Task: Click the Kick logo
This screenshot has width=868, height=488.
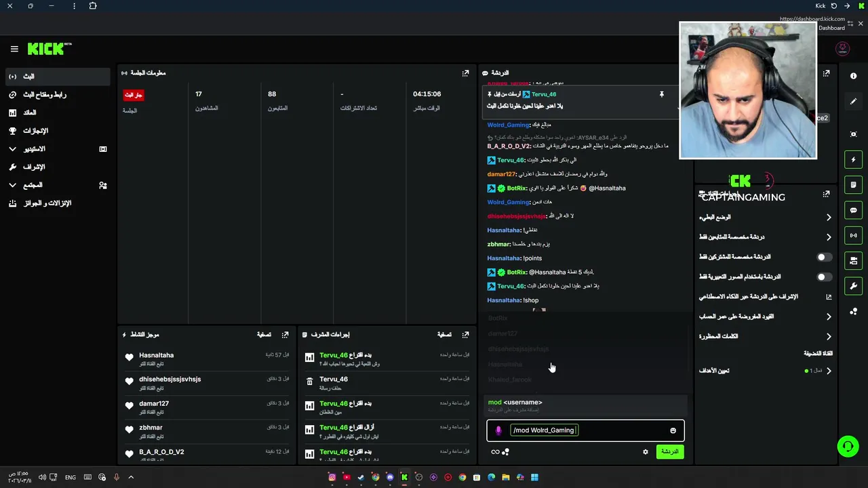Action: 50,49
